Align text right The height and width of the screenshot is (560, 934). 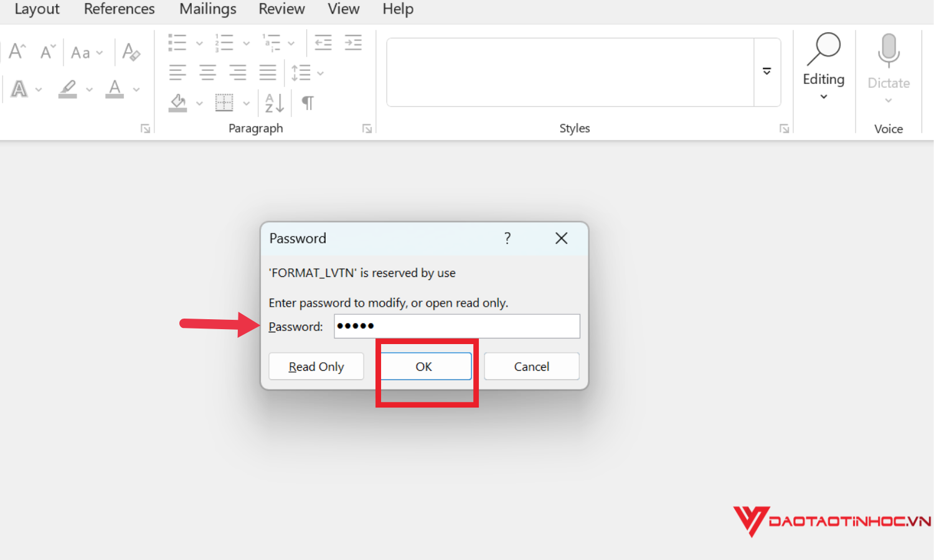point(237,73)
